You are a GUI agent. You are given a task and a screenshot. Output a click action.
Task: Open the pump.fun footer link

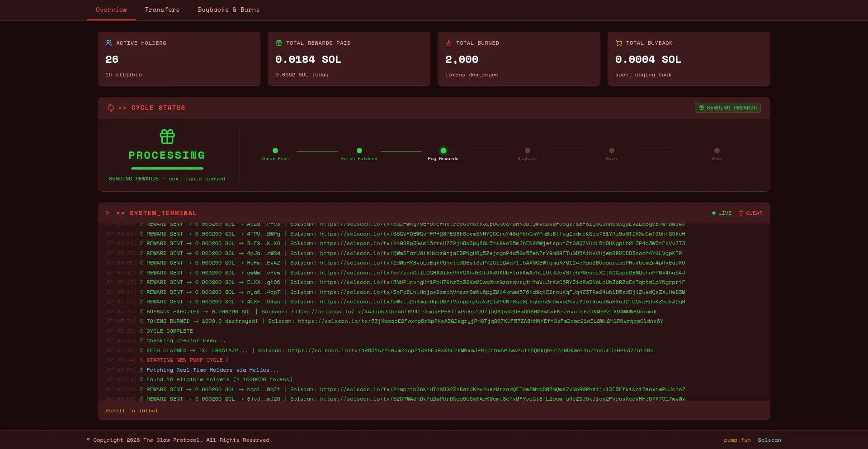pyautogui.click(x=737, y=440)
